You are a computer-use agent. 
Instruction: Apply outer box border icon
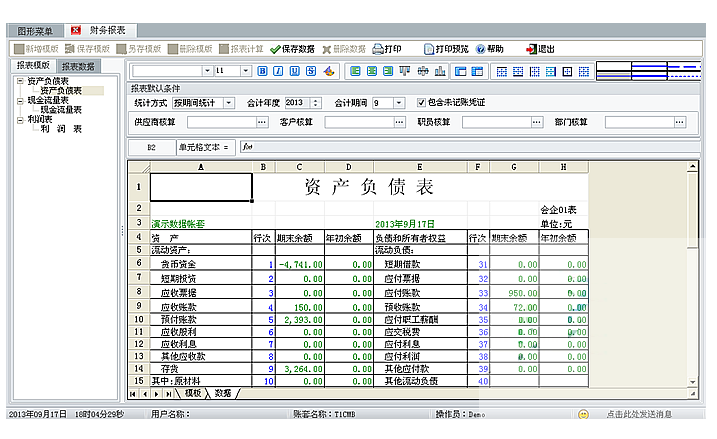(567, 71)
